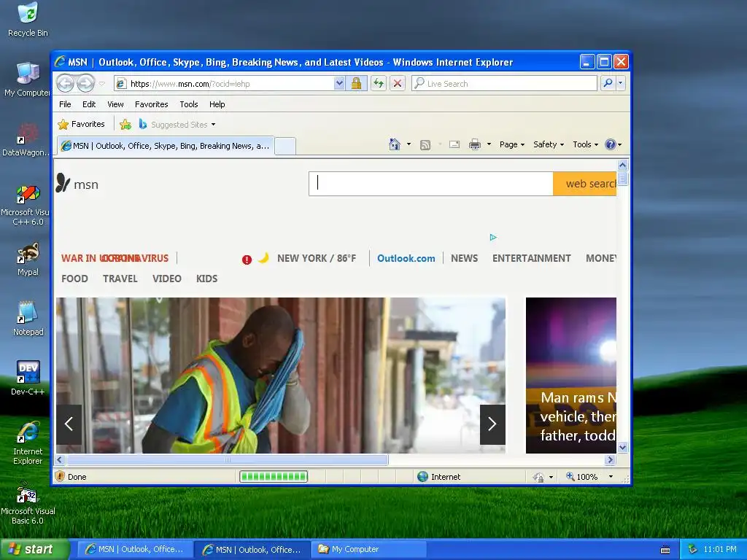Image resolution: width=747 pixels, height=560 pixels.
Task: Open the Tools command bar menu
Action: (x=585, y=144)
